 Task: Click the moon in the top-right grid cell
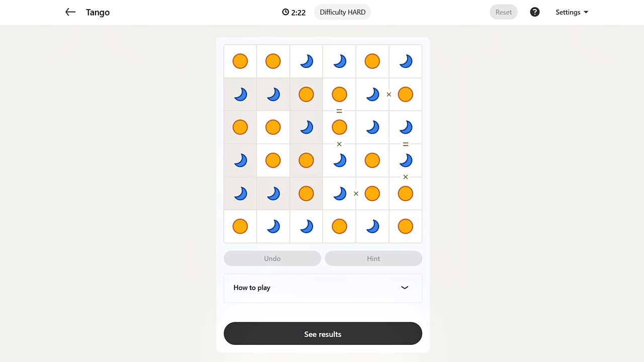click(406, 61)
